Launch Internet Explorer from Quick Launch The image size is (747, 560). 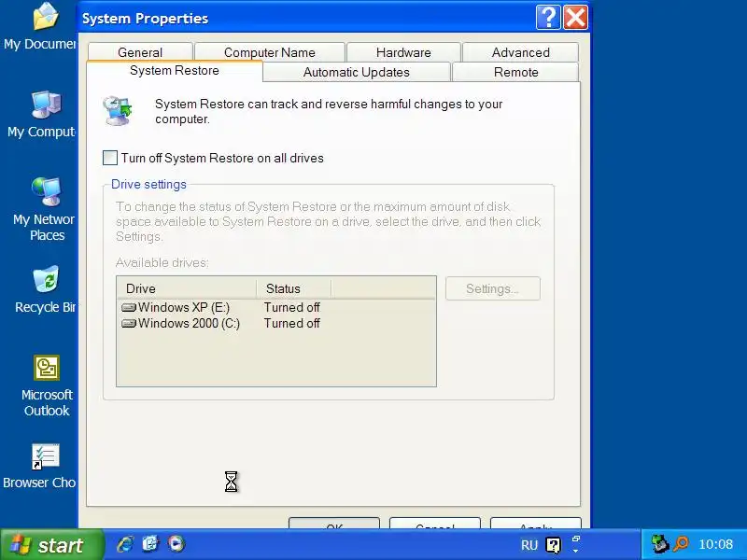(126, 543)
